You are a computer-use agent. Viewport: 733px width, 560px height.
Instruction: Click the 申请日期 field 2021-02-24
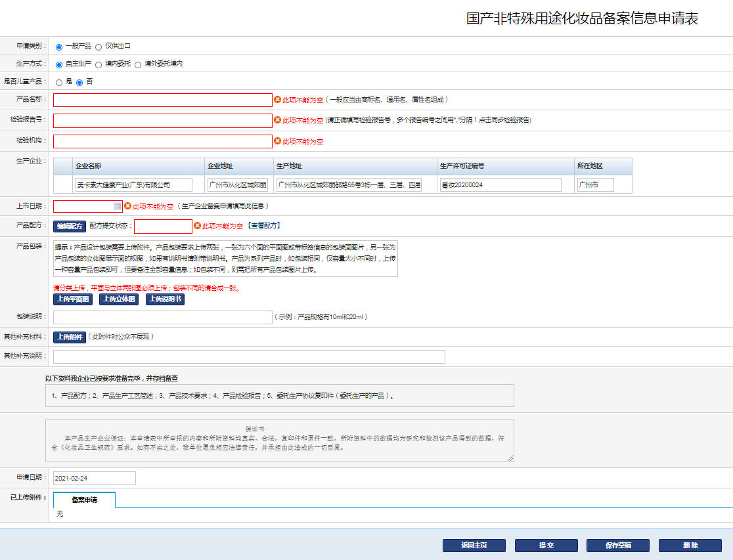tap(95, 478)
